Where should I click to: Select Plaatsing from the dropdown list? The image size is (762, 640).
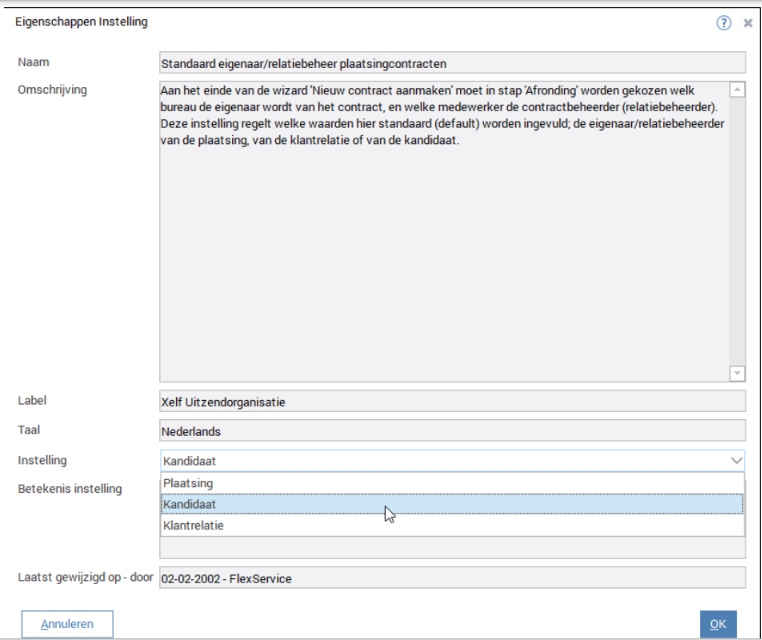pyautogui.click(x=188, y=483)
